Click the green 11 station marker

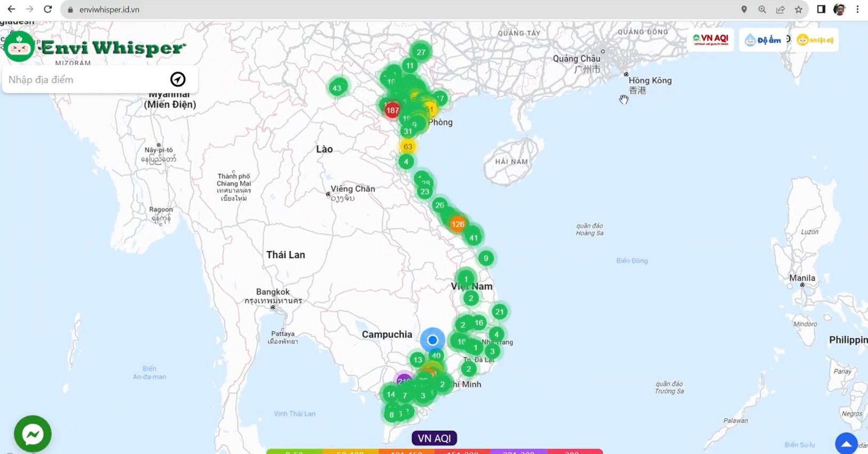tap(409, 66)
